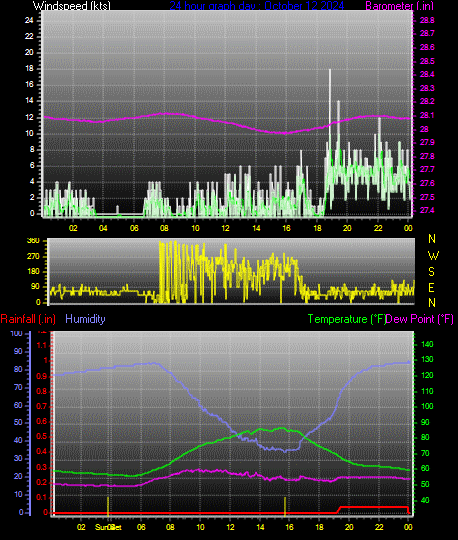Click the '14' tick on the windspeed axis

coord(29,101)
